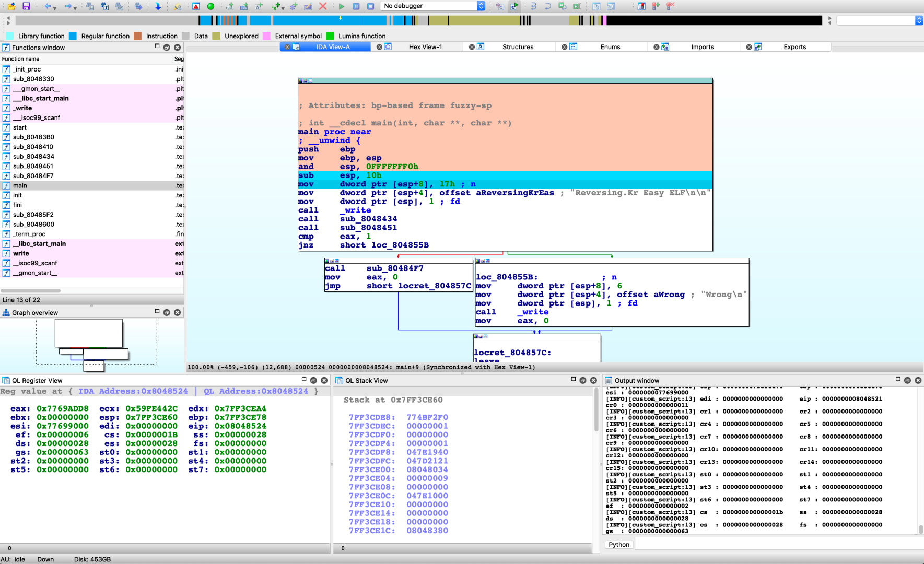Click the call sub_8048434 instruction
Screen dimensions: 924x564
pos(347,219)
